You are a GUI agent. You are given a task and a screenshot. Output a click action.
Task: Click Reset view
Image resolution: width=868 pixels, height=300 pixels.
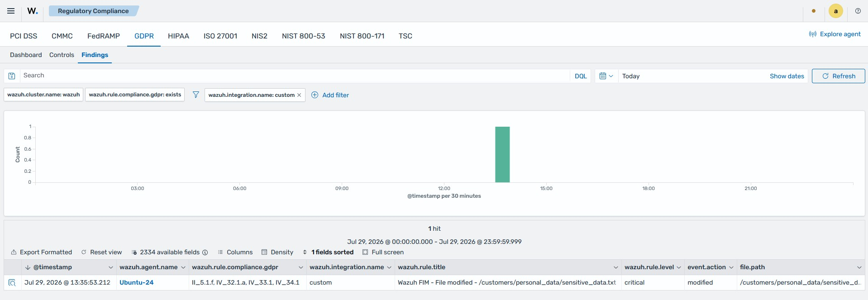101,252
